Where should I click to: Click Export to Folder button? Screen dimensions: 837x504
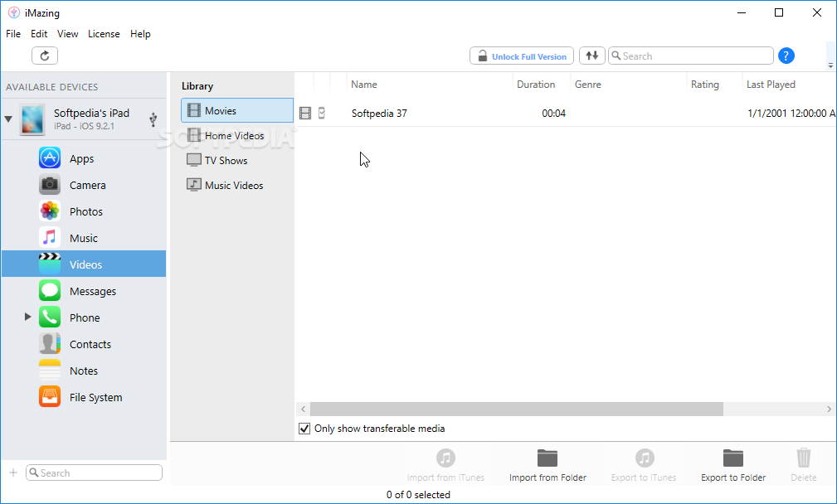733,465
